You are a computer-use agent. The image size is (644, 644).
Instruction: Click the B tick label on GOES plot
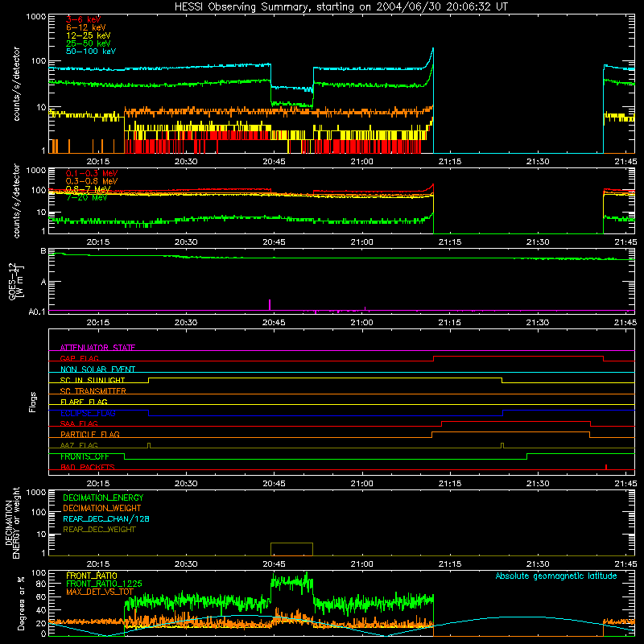pos(43,250)
